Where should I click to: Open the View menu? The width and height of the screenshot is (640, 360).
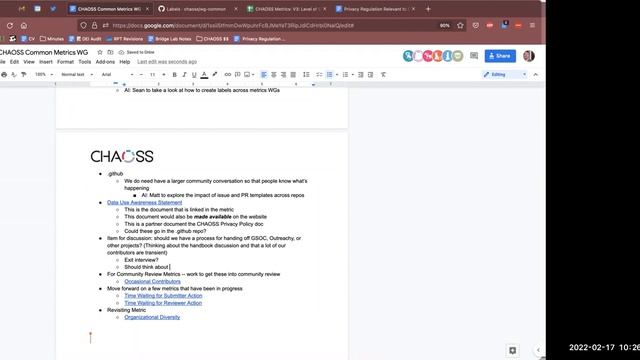[x=29, y=62]
